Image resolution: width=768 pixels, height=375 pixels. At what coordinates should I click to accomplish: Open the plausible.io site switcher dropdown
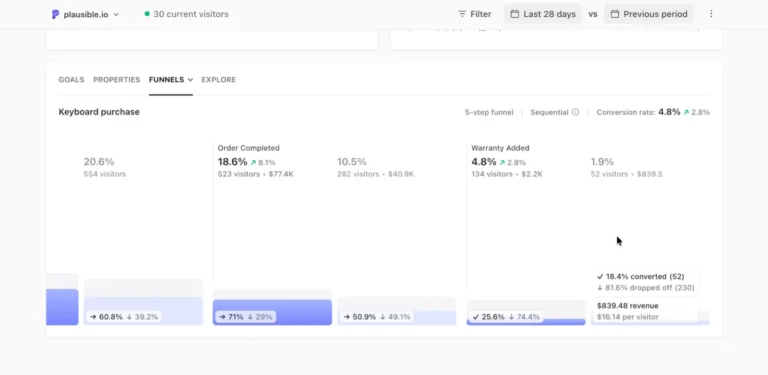point(85,14)
